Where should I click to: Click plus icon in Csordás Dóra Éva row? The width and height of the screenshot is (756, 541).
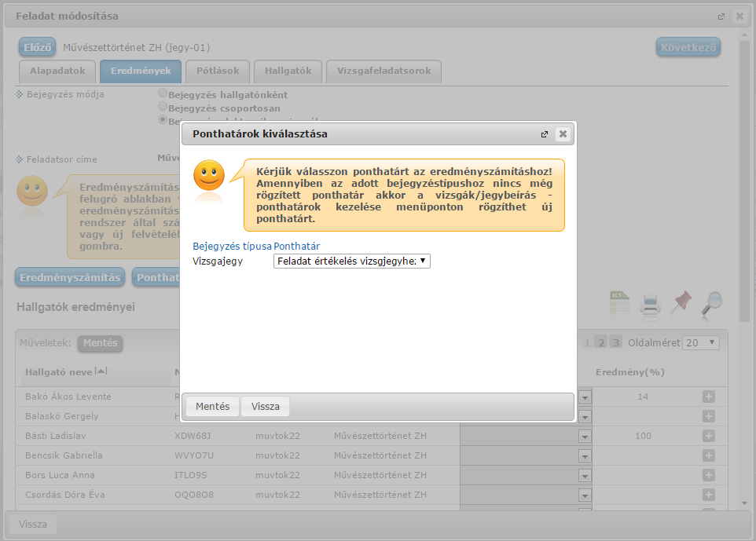(709, 495)
